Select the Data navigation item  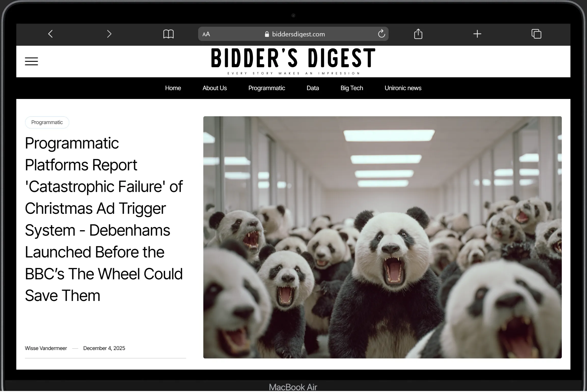[x=312, y=88]
